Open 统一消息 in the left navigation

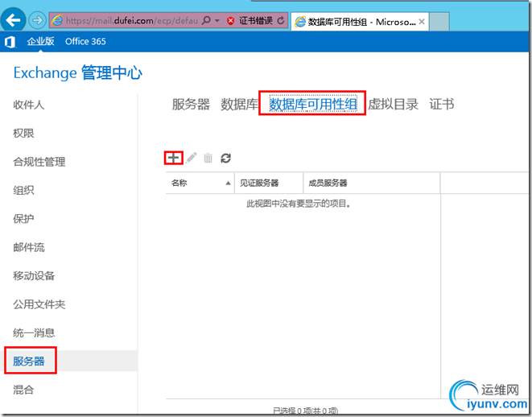tap(34, 332)
